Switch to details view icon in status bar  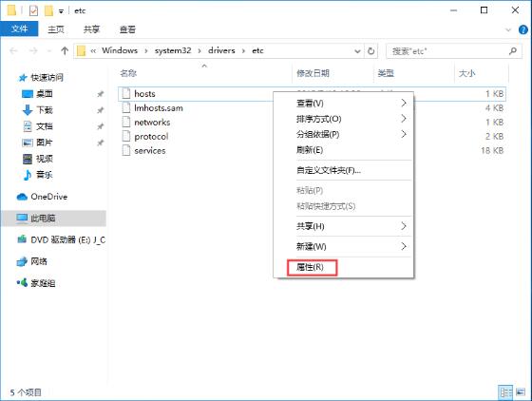point(505,392)
